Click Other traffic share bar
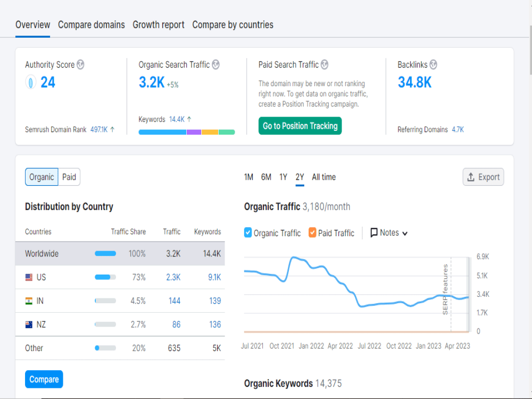Screen dimensions: 532x399 [105, 348]
